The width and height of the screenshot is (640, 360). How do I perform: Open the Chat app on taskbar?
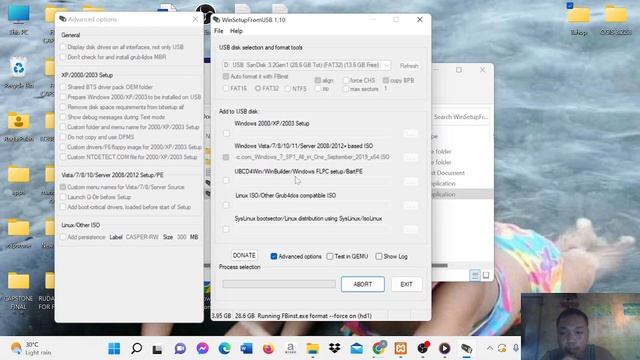pyautogui.click(x=180, y=348)
